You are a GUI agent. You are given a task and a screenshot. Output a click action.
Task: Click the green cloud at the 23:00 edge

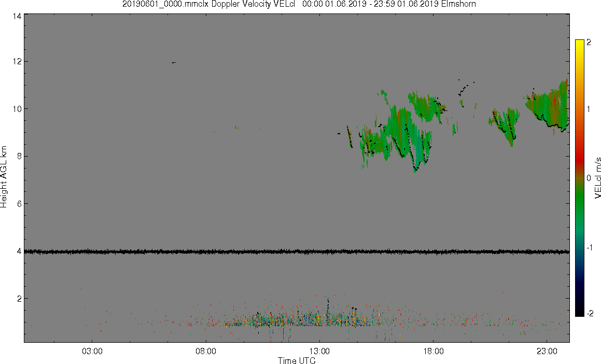(548, 105)
